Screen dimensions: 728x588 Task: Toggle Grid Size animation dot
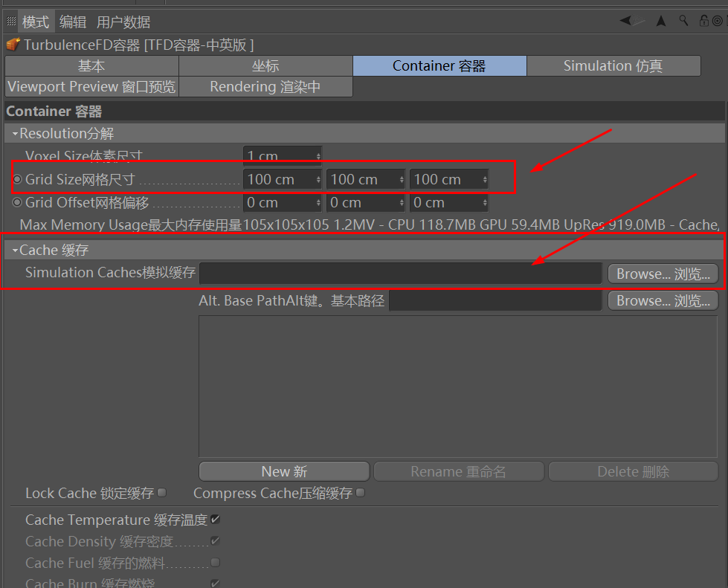pos(17,179)
